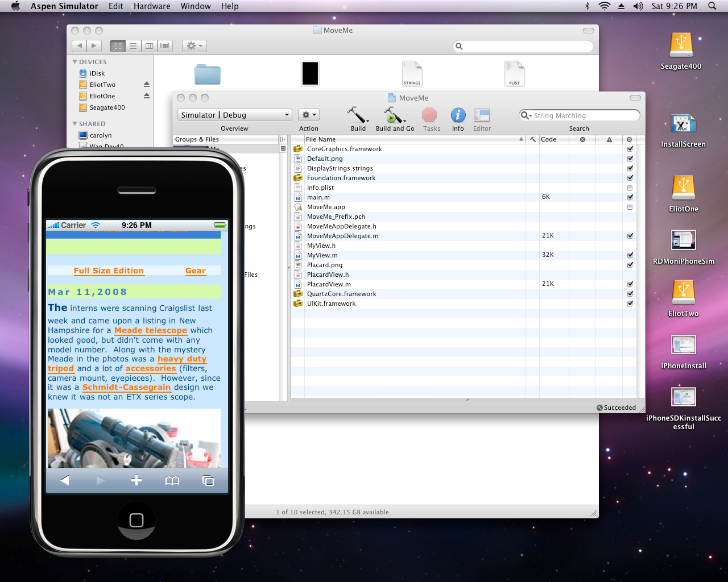Image resolution: width=728 pixels, height=582 pixels.
Task: Tap the bookmarks book icon in Safari
Action: tap(172, 481)
